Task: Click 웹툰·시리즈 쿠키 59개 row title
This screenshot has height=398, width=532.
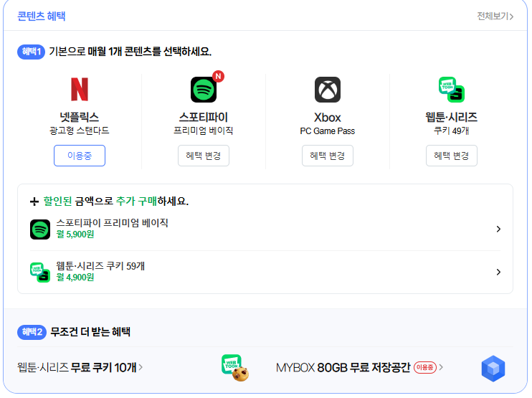Action: click(100, 266)
